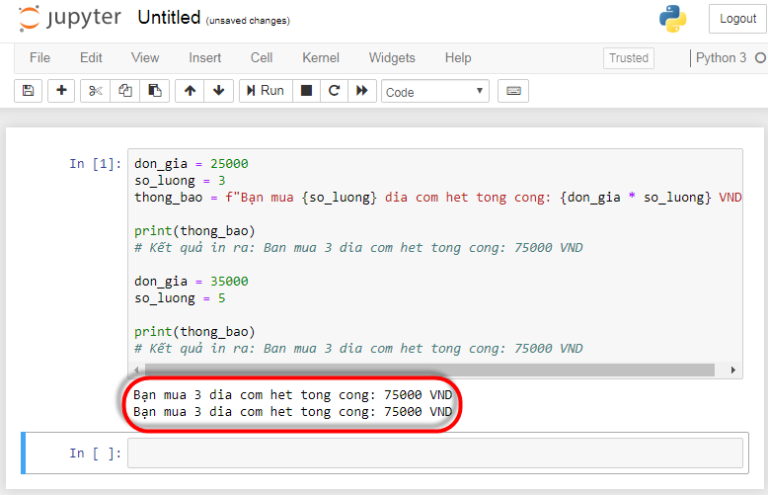Copy selected cells icon
768x495 pixels.
[125, 91]
